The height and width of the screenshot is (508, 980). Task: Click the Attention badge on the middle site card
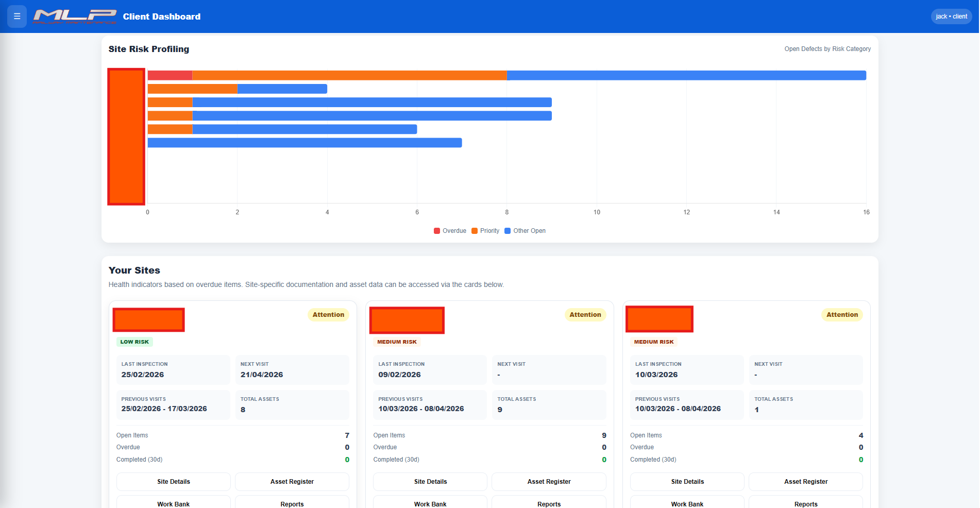pos(585,314)
